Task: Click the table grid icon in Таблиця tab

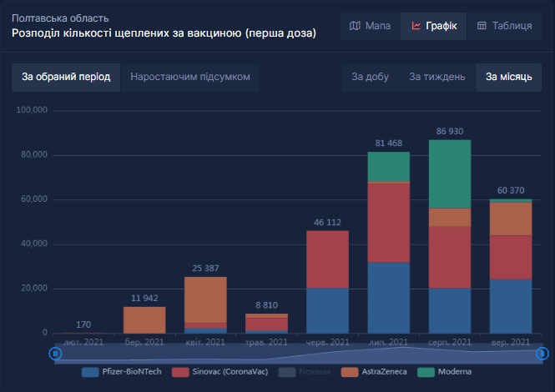Action: coord(482,26)
